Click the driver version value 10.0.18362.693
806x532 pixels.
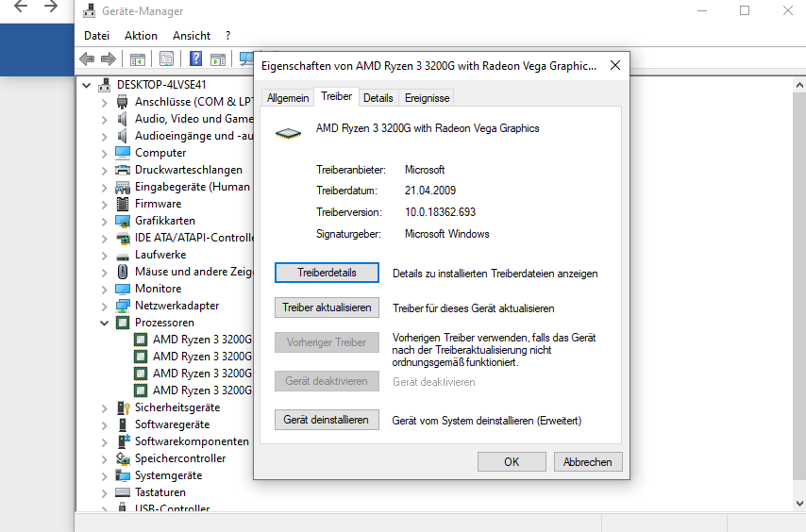(x=440, y=212)
